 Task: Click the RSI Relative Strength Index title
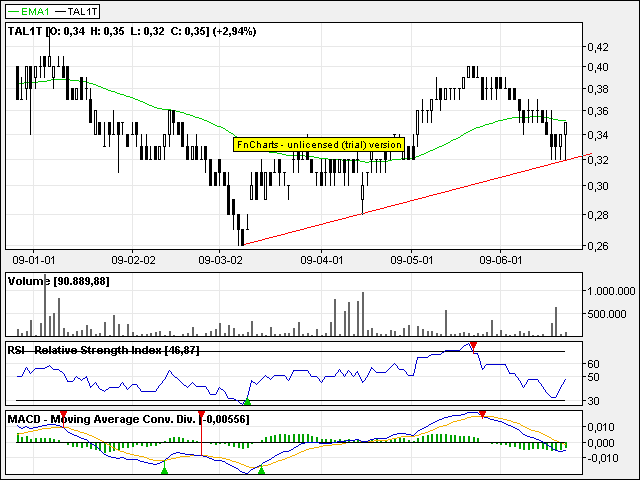pyautogui.click(x=103, y=350)
